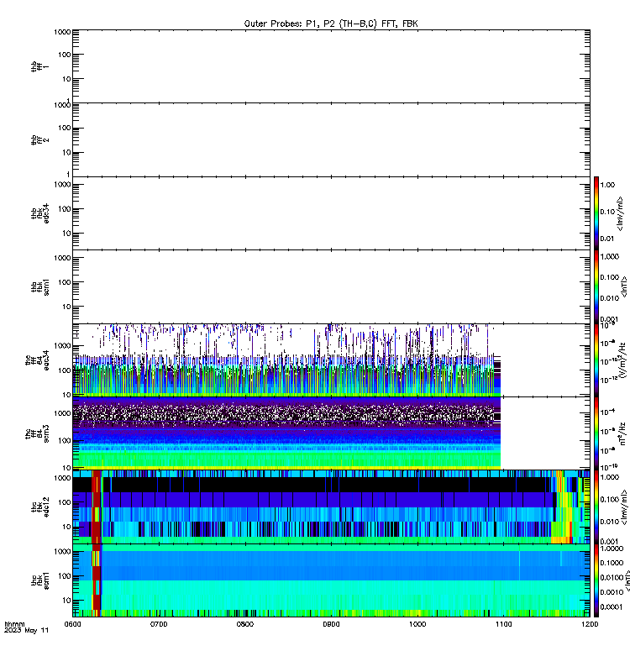Click the 'thb fbk scm1' panel label
Screen dimensions: 630x672
point(39,286)
